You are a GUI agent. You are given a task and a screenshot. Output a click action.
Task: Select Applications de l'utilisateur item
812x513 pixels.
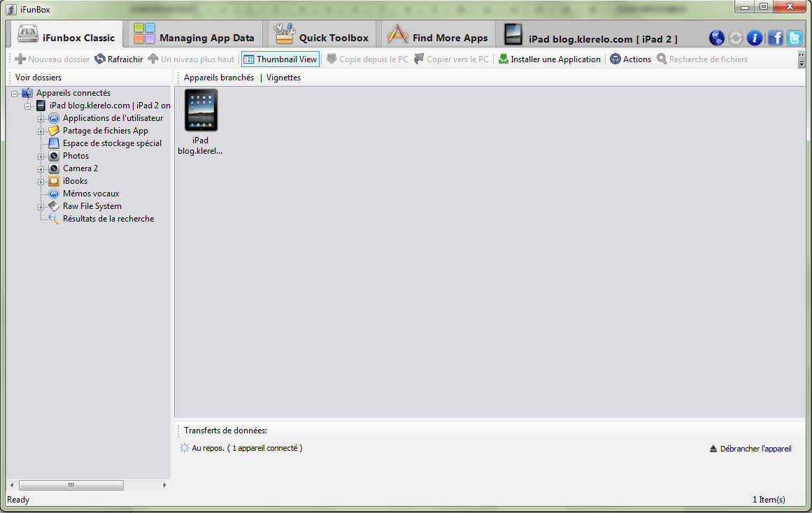tap(113, 118)
